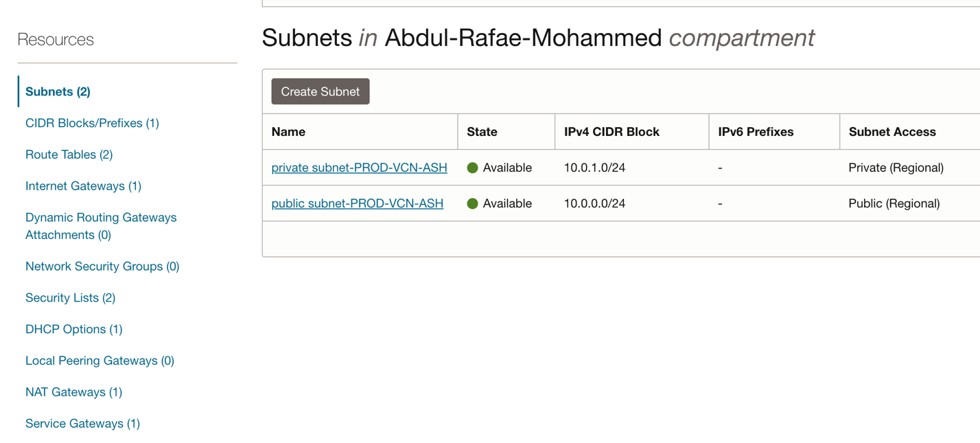This screenshot has width=980, height=443.
Task: View Service Gateways (1)
Action: point(82,424)
